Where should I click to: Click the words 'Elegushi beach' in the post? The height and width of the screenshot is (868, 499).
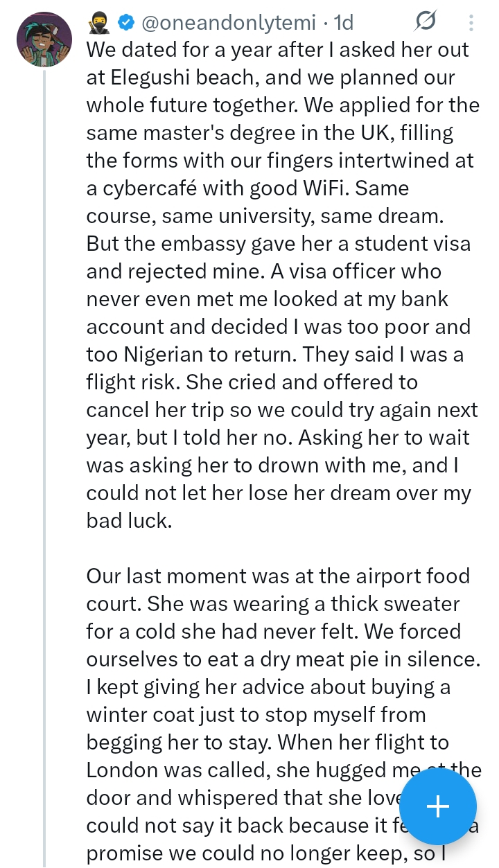pyautogui.click(x=170, y=78)
